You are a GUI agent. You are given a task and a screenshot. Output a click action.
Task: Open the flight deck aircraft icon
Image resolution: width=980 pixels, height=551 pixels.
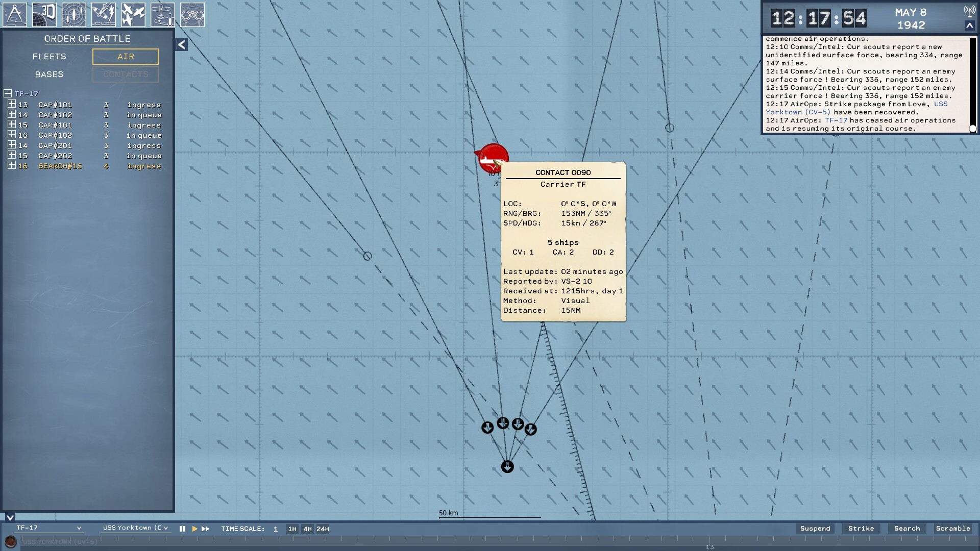tap(163, 14)
